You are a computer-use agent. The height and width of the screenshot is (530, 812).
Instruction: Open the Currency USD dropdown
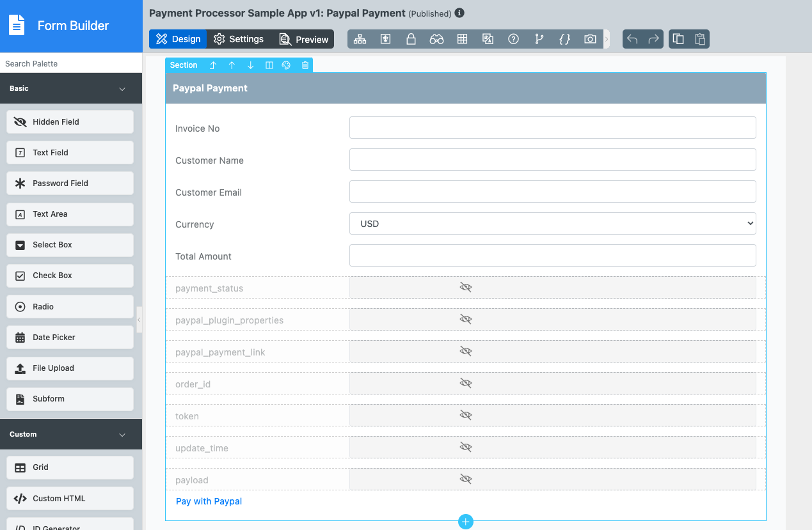point(552,224)
